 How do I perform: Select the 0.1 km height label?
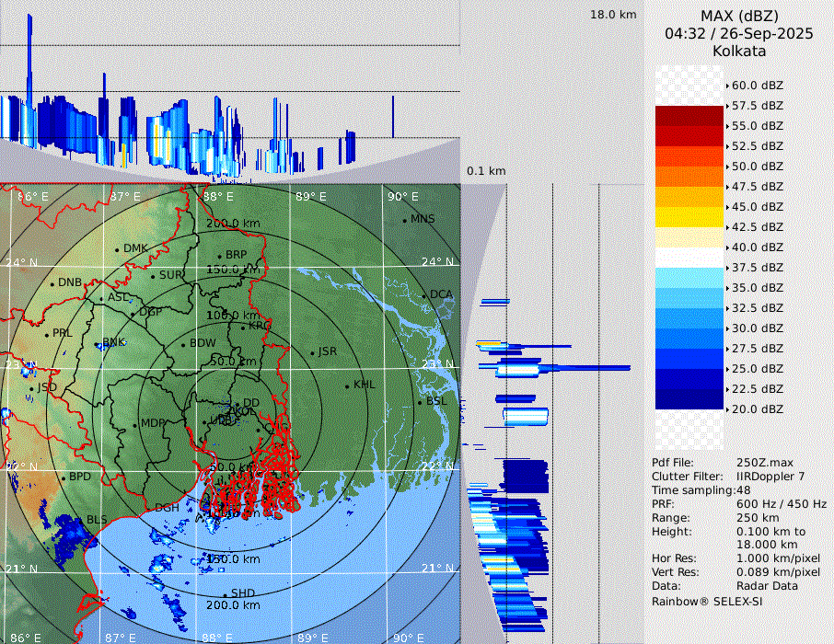(x=486, y=171)
